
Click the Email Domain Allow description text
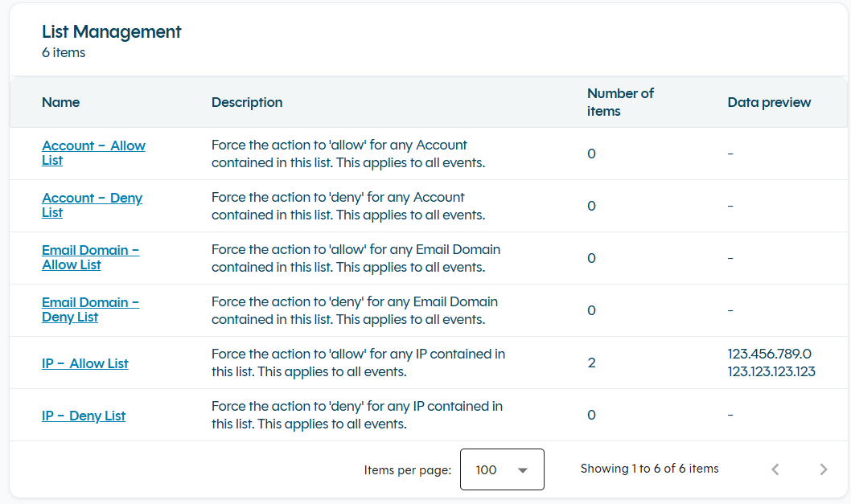coord(356,258)
